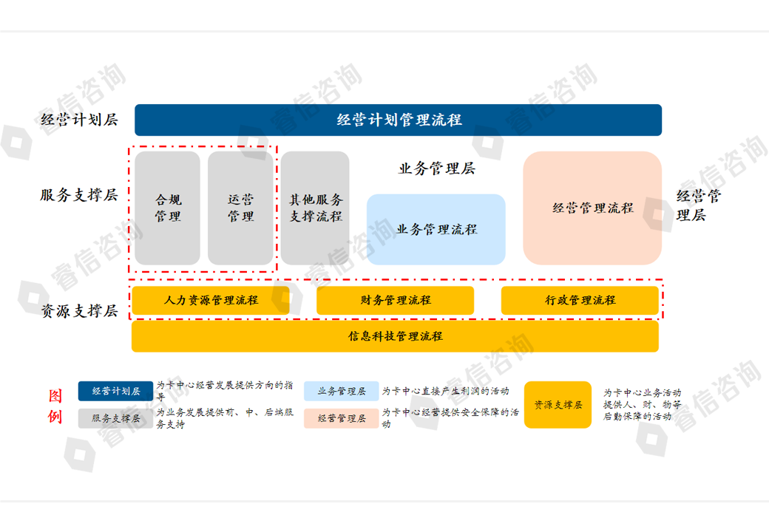The height and width of the screenshot is (532, 769).
Task: Select the 运营管理 gray box
Action: pos(240,208)
